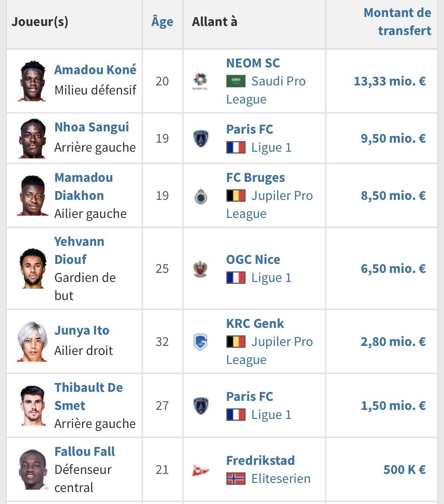Click the 13,33 mio. € transfer fee
The image size is (444, 504).
[389, 81]
